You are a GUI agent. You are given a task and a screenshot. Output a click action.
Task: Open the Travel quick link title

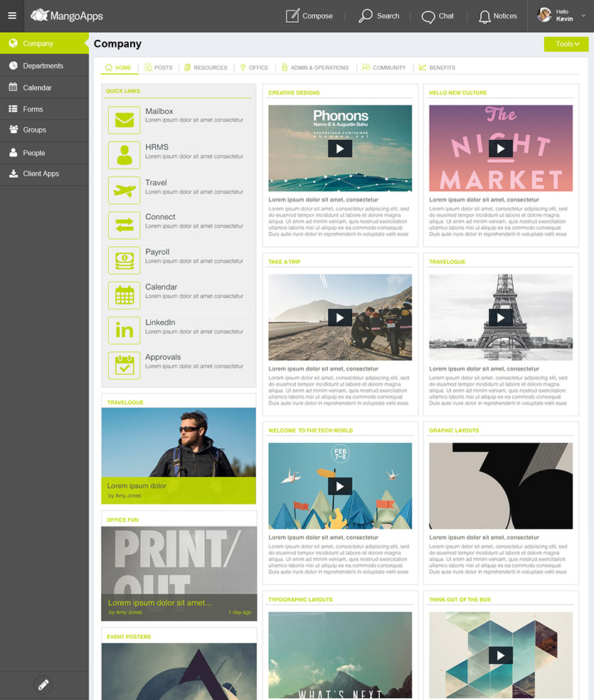point(156,183)
